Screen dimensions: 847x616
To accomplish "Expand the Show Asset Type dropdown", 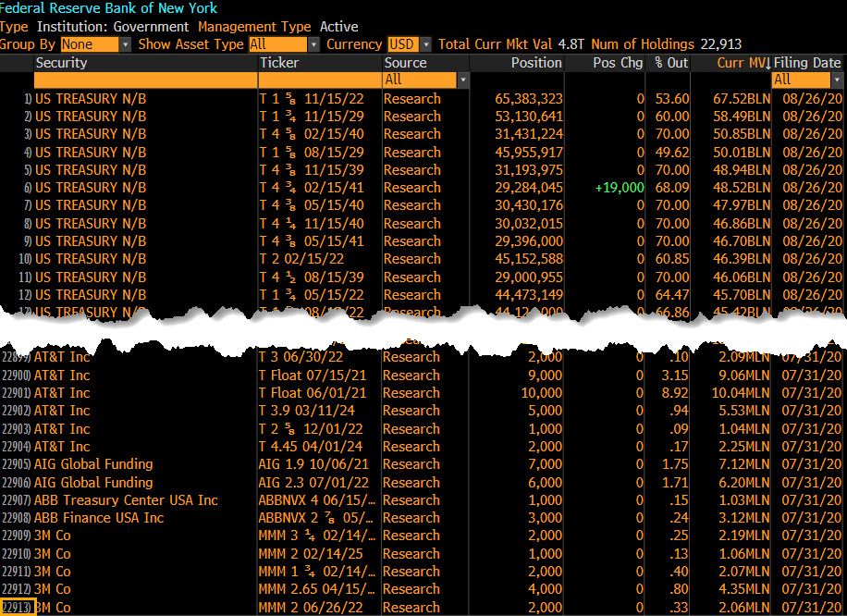I will click(x=284, y=44).
